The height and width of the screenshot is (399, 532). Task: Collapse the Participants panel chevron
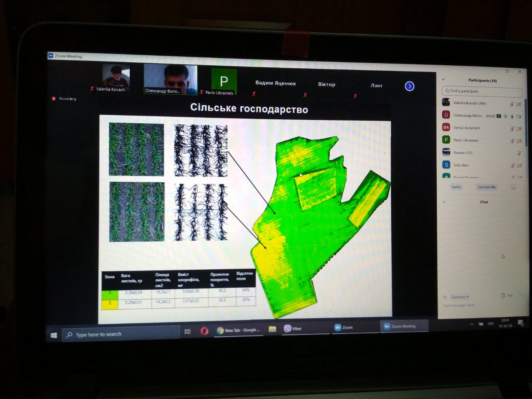point(443,79)
